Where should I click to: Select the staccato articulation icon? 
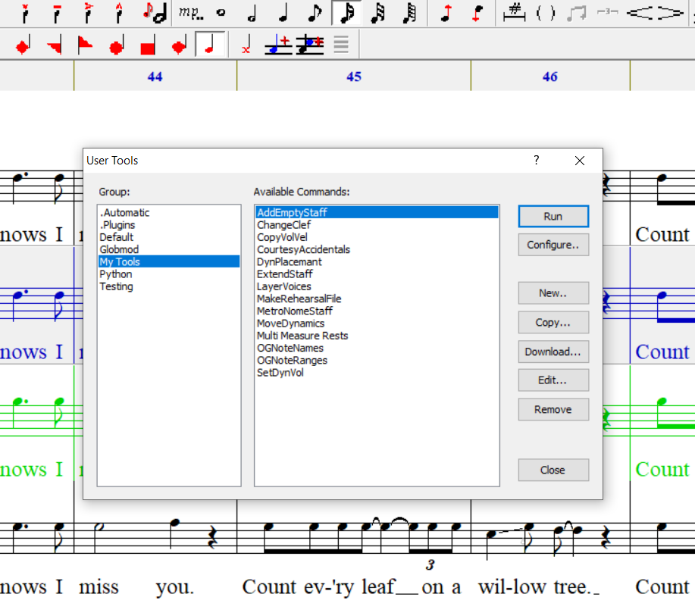25,13
